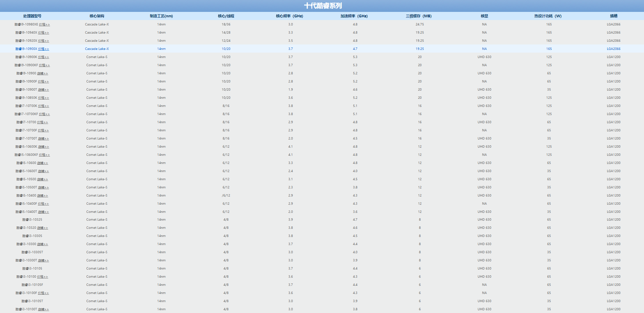Open the 店铺>> link beside 酷睿i3-10300T
This screenshot has width=644, height=313.
pos(43,260)
